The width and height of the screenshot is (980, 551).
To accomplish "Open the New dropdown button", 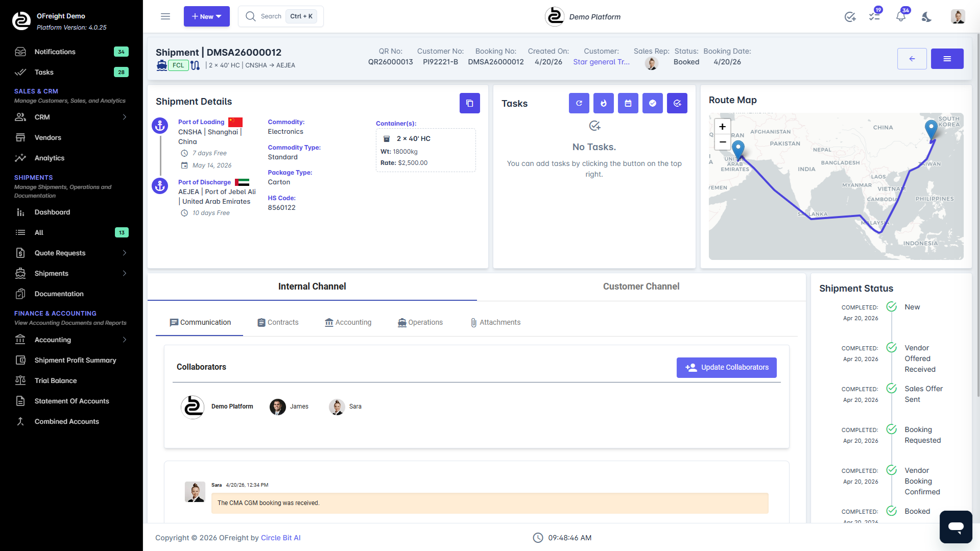I will click(x=206, y=16).
